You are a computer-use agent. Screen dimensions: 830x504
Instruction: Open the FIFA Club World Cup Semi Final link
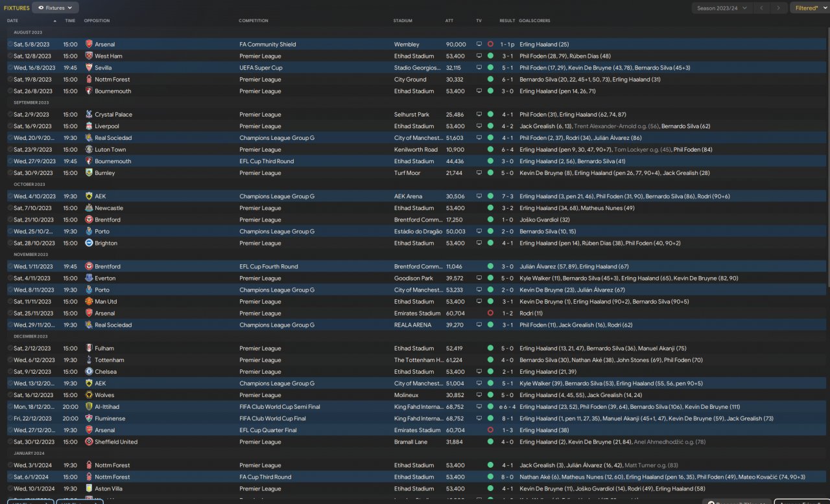(279, 406)
